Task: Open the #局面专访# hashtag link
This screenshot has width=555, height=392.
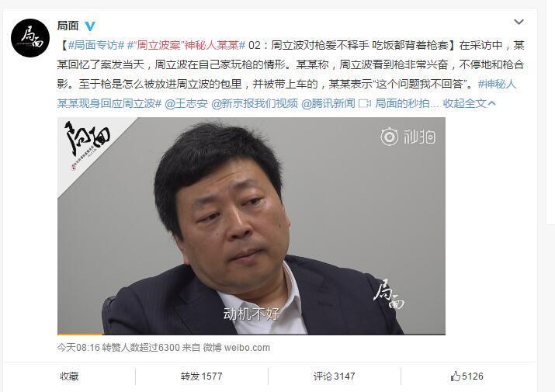Action: (x=96, y=45)
